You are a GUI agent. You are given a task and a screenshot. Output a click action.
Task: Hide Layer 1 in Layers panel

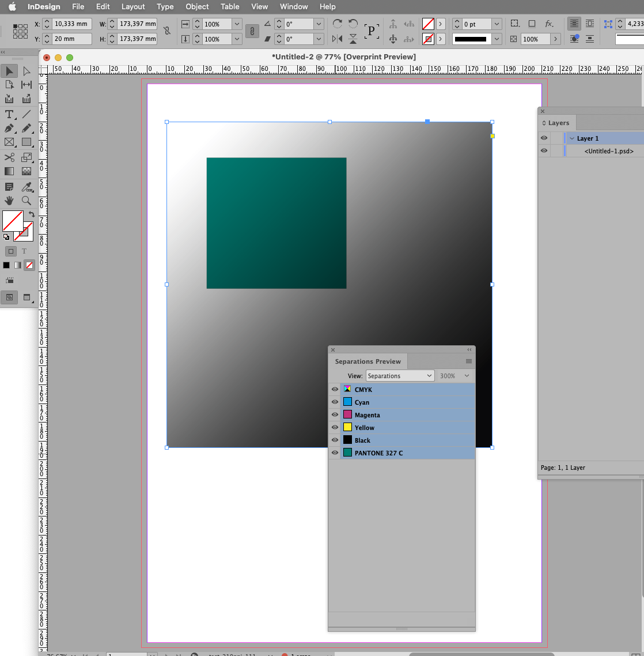click(x=544, y=138)
